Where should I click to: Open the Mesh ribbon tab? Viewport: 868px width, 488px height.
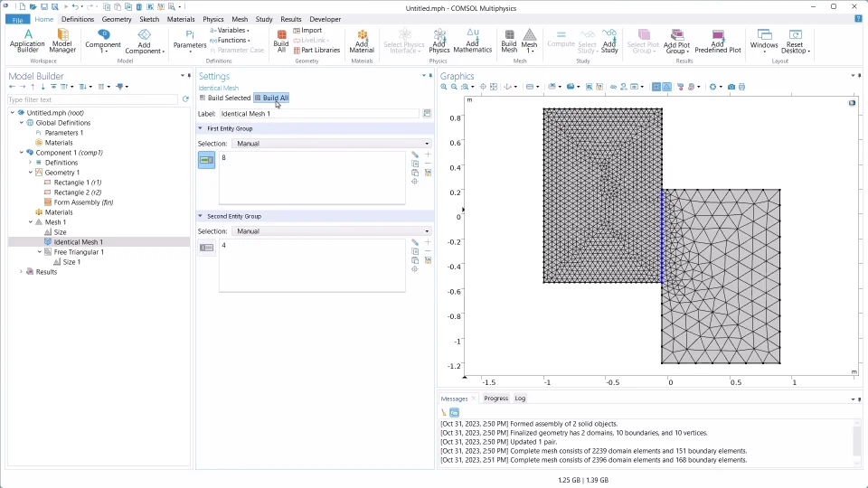(x=240, y=19)
